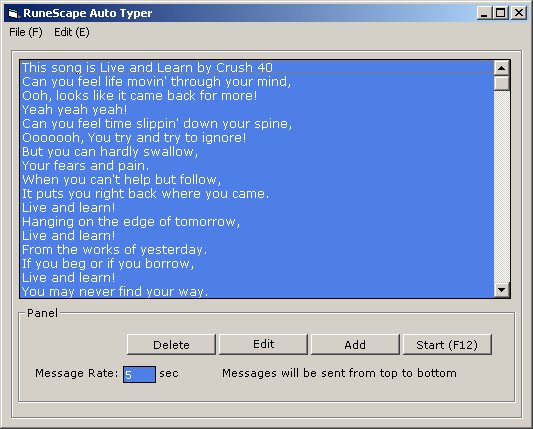
Task: Click the message list scrollbar thumb
Action: (x=501, y=83)
